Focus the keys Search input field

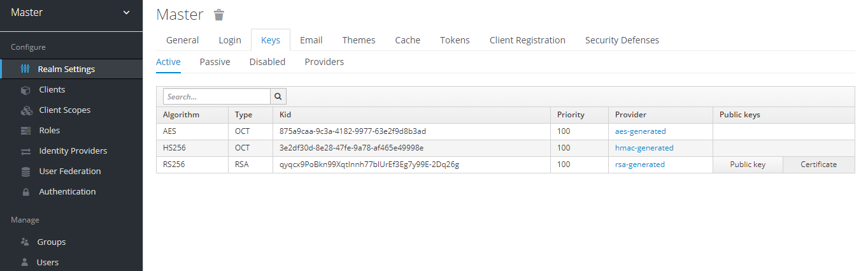[x=217, y=96]
